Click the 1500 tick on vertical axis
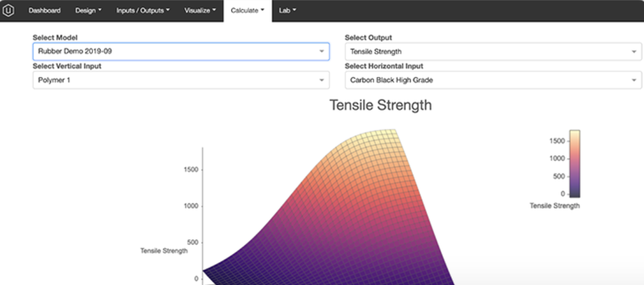 coord(191,170)
